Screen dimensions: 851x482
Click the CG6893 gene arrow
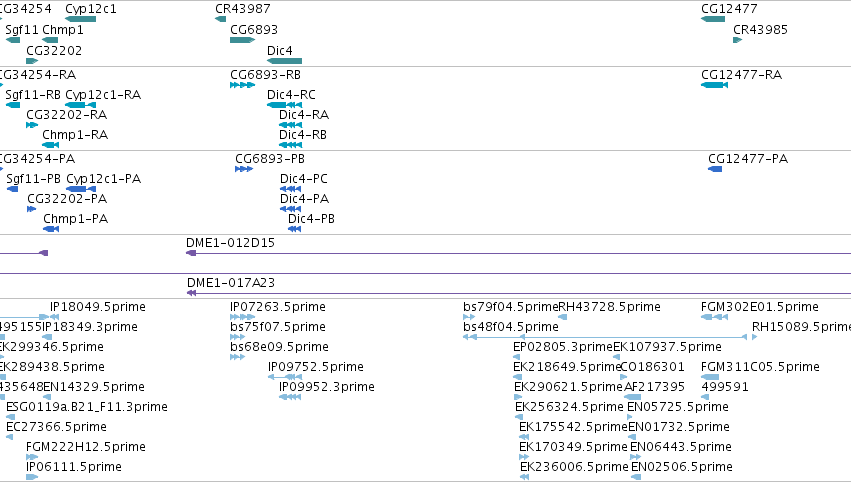(242, 40)
